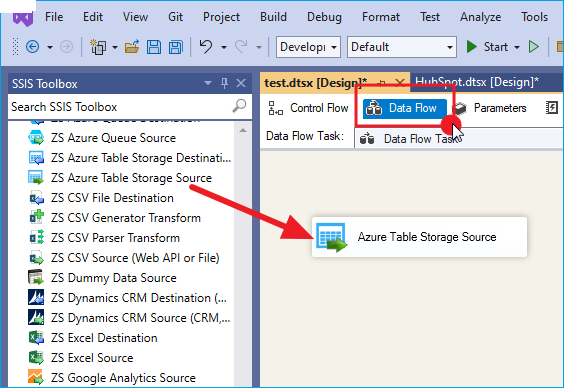Select ZS Azure Table Storage Source item
The height and width of the screenshot is (388, 564).
[x=120, y=178]
